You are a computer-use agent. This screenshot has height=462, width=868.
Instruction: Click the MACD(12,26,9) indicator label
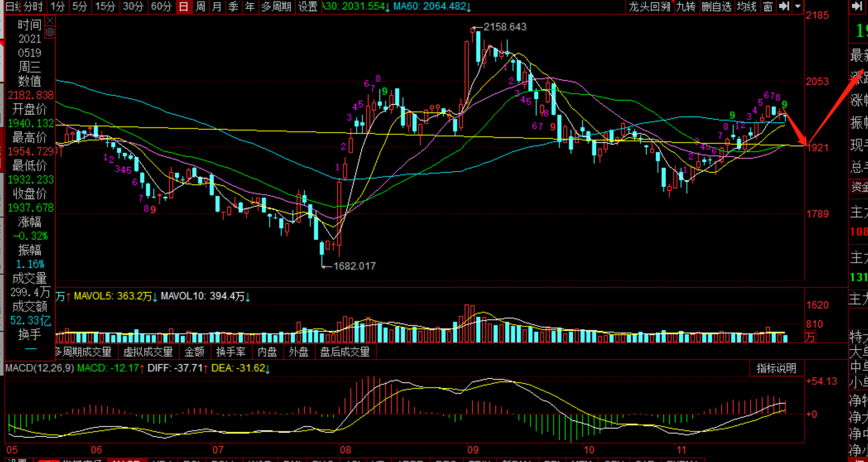click(x=40, y=368)
